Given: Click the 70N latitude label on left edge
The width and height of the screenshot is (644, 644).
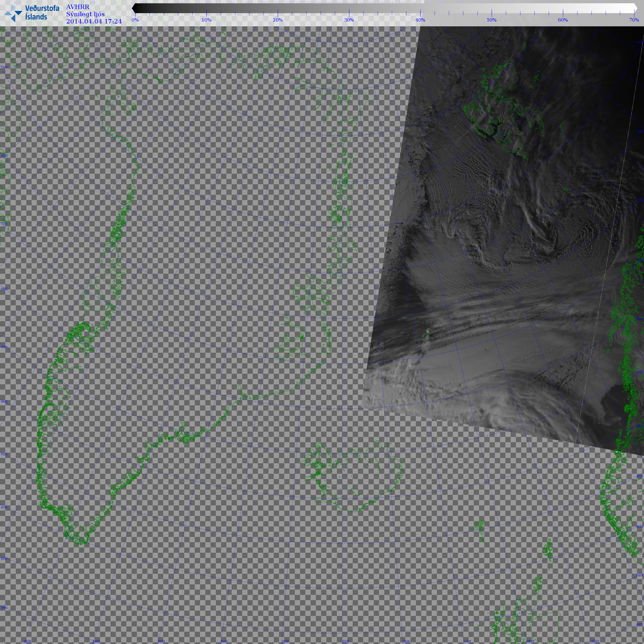Looking at the screenshot, I should point(4,224).
